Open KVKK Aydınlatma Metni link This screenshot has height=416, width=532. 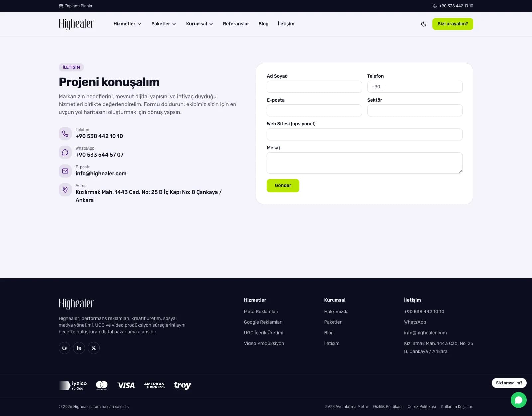346,407
